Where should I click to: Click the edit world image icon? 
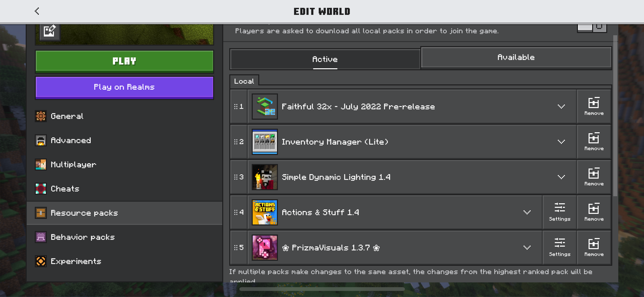(x=49, y=31)
